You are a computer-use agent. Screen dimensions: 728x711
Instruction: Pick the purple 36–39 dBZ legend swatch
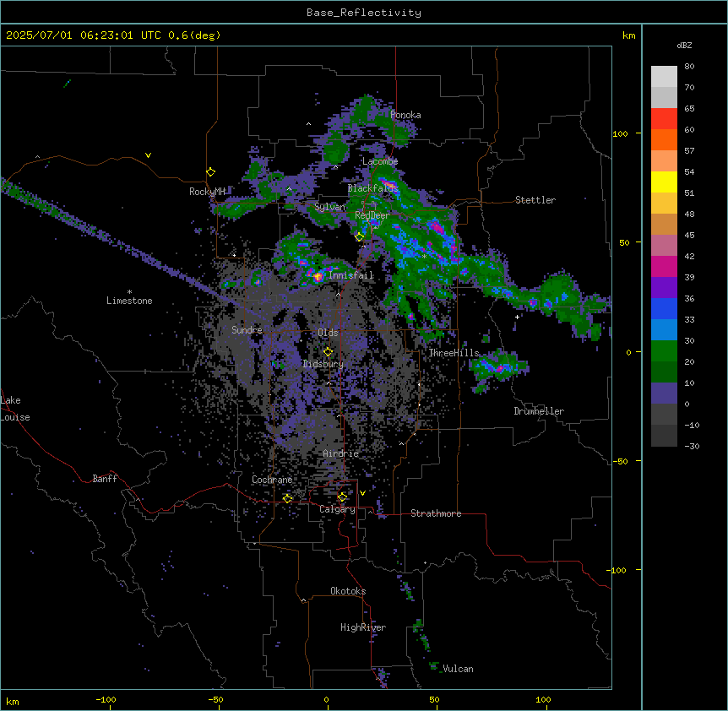coord(664,288)
